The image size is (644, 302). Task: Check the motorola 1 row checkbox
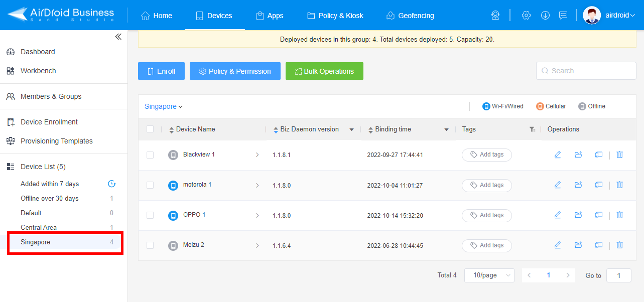point(150,185)
